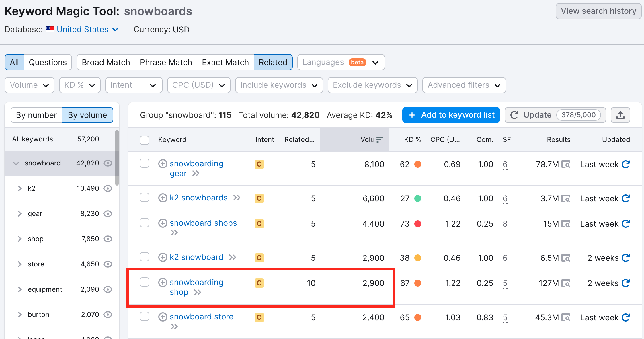Open SERP view for 45.3M results

click(566, 318)
